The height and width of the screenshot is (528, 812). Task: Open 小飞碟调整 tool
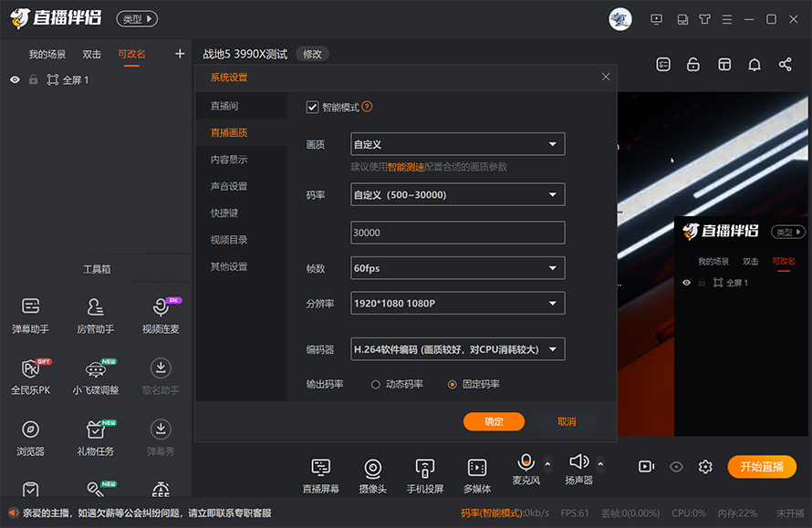[95, 377]
